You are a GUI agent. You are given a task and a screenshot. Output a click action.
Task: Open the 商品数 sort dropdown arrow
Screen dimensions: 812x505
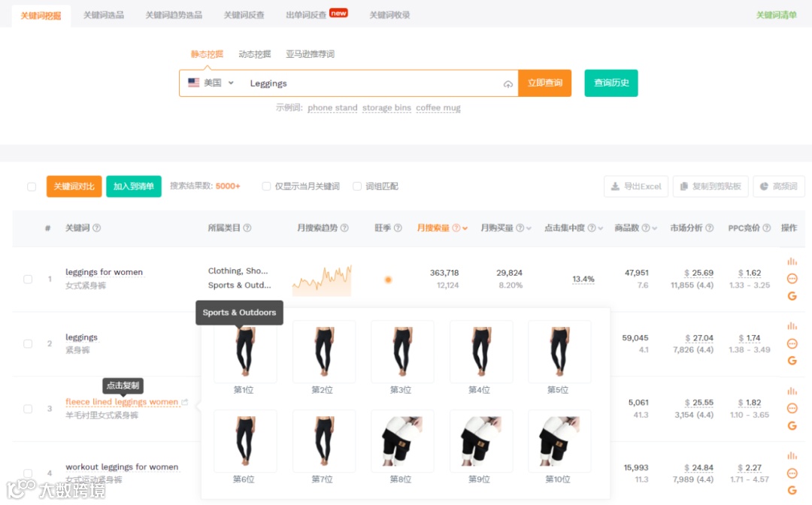pyautogui.click(x=655, y=228)
